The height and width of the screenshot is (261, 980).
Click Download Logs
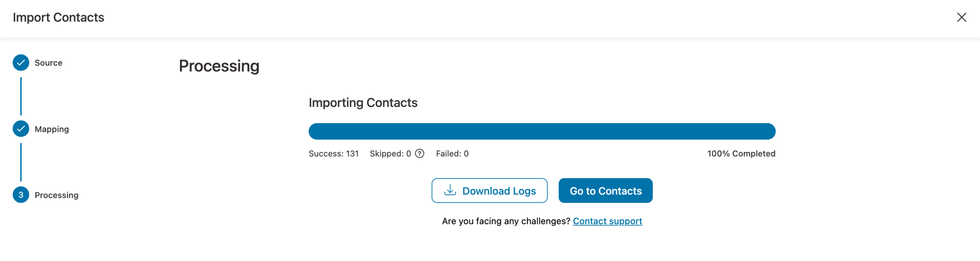[490, 190]
